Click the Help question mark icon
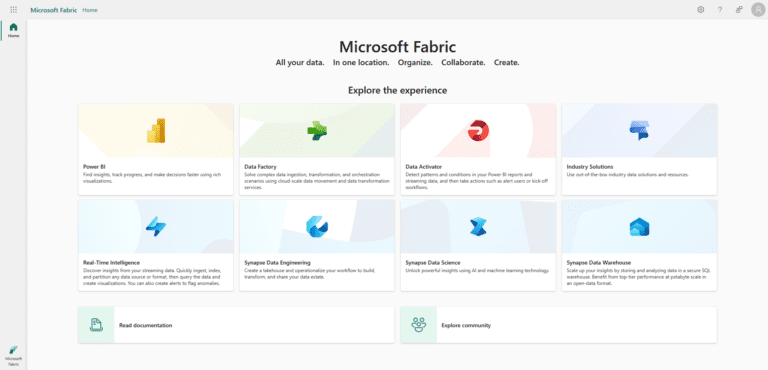Image resolution: width=768 pixels, height=370 pixels. [x=720, y=10]
